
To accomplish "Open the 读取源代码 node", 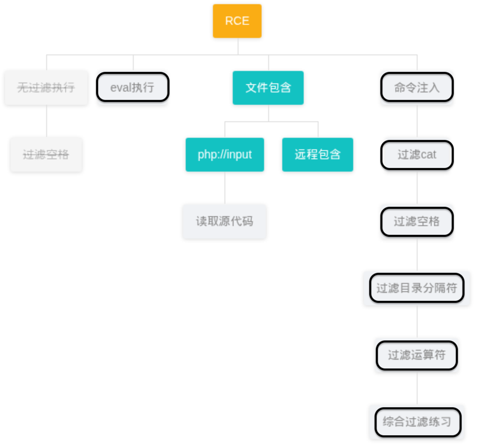I will 224,222.
